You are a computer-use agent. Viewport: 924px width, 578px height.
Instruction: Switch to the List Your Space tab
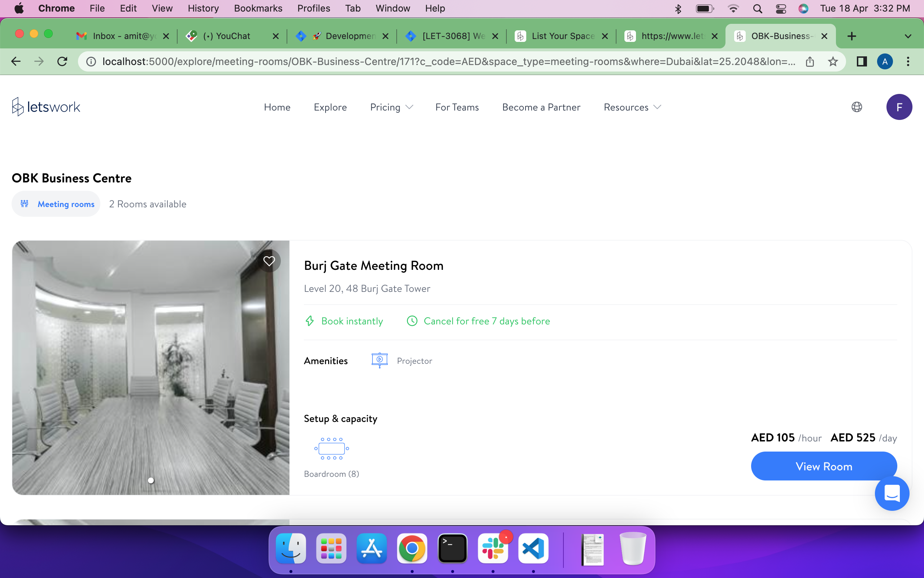[x=561, y=36]
